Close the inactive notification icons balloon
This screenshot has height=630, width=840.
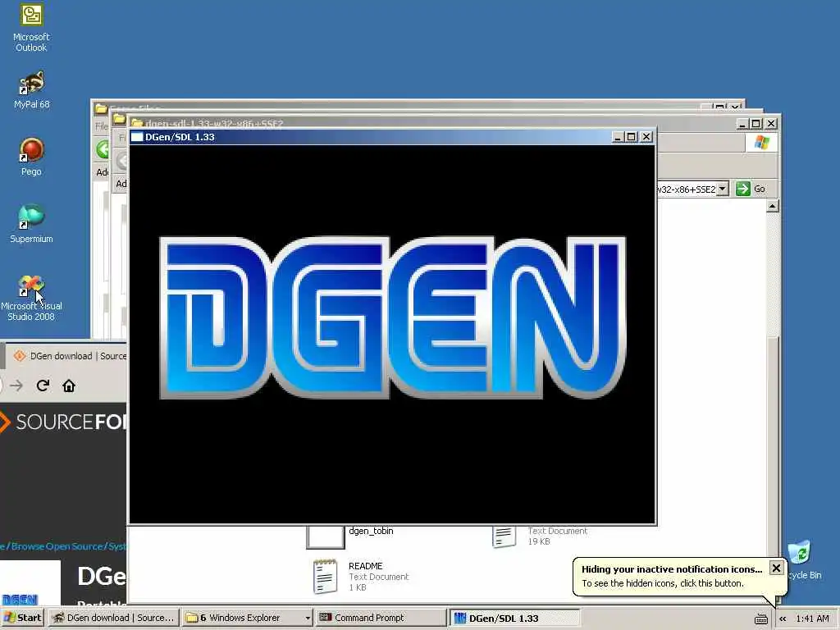pyautogui.click(x=776, y=568)
